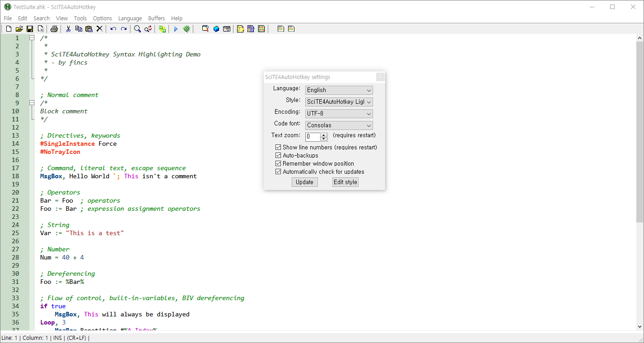This screenshot has width=644, height=343.
Task: Start debugging with green bug icon
Action: point(187,29)
